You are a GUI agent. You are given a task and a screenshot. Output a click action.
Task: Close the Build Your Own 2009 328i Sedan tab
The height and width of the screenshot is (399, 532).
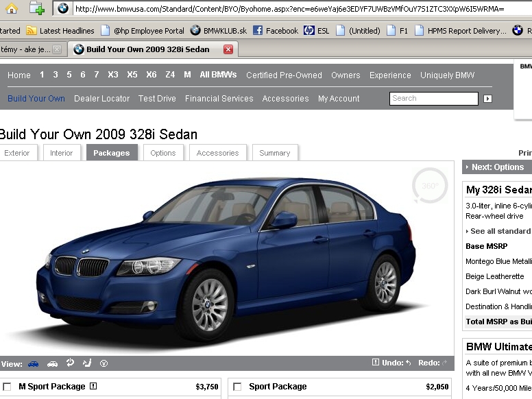(x=228, y=49)
